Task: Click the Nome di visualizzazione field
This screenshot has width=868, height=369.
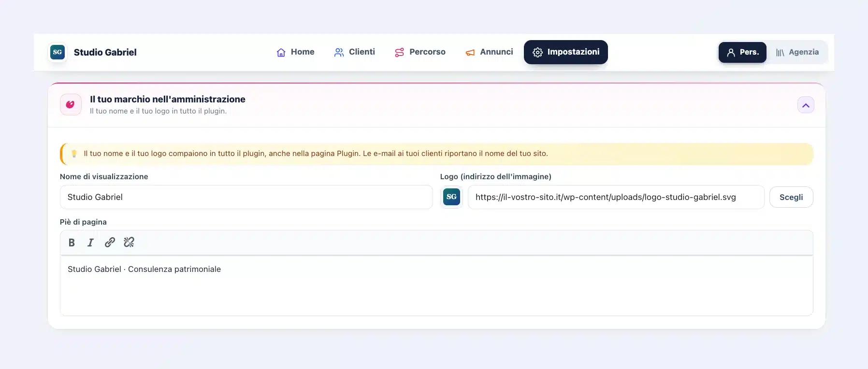Action: pos(246,197)
